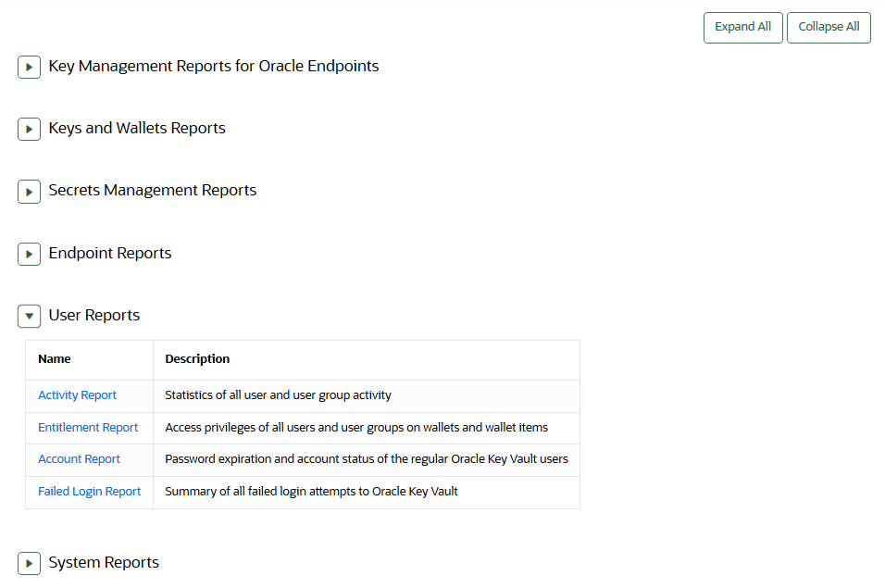Click the Name column header in the table

click(54, 358)
